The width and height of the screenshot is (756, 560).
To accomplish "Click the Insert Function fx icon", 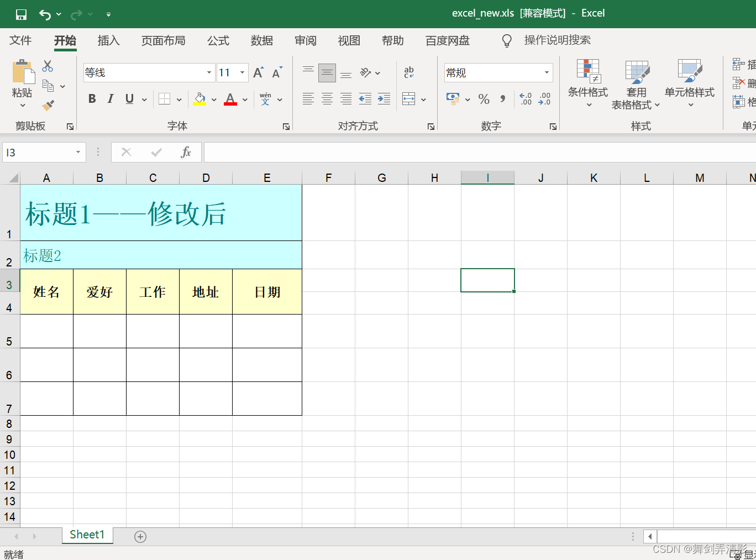I will pos(186,152).
